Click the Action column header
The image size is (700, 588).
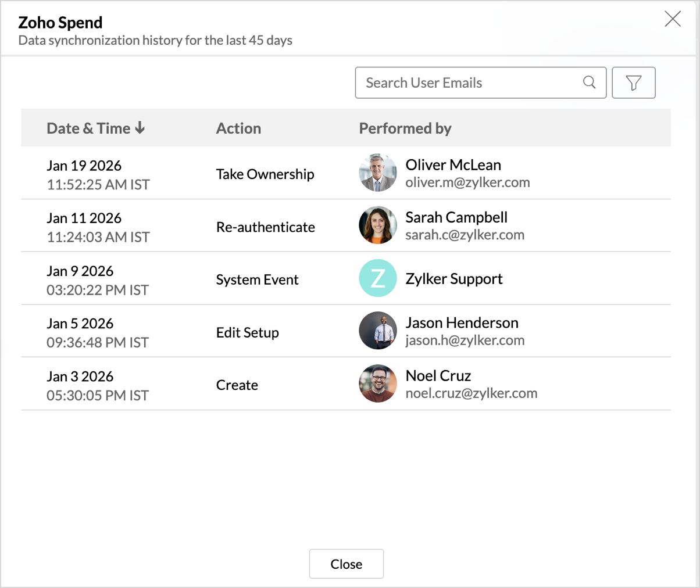[x=238, y=128]
